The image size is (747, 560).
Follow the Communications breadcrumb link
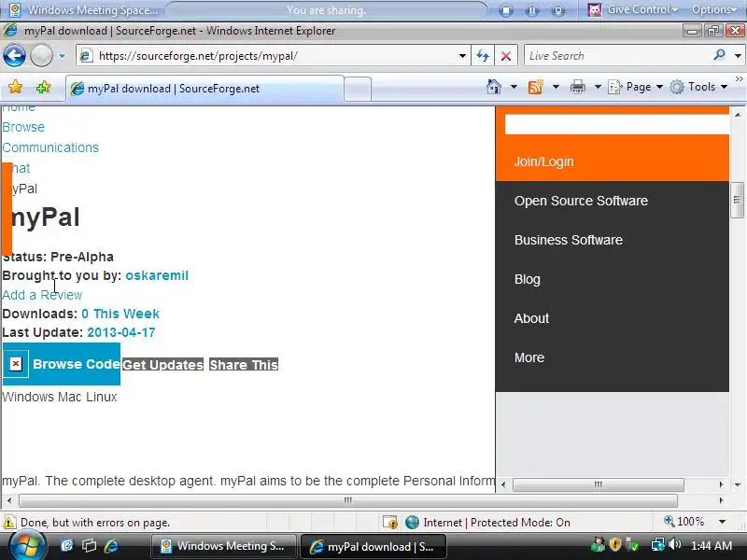[50, 147]
